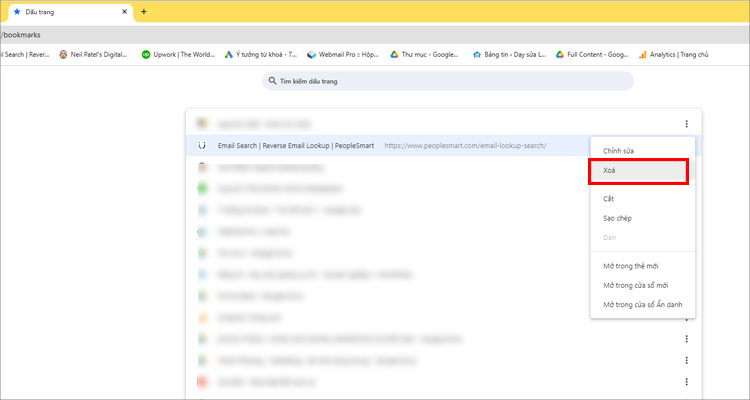Focus the Tìm kiếm dấu trang search field

[448, 81]
